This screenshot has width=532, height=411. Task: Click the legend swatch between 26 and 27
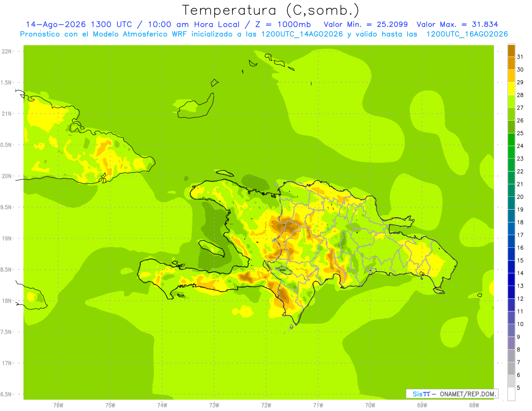click(511, 114)
